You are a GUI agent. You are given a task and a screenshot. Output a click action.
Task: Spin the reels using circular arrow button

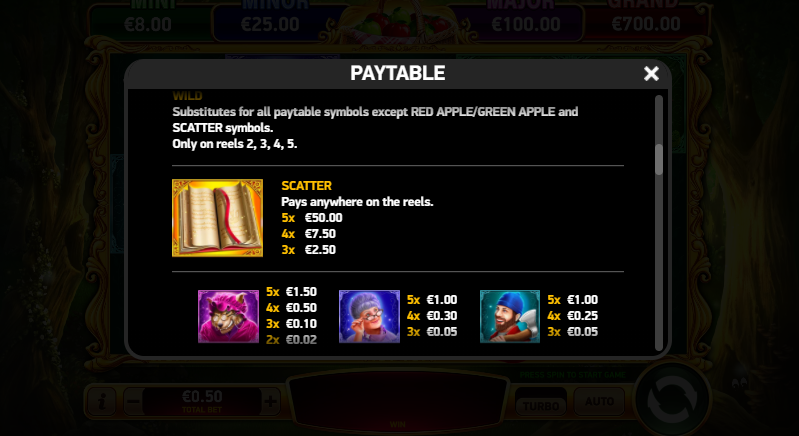pos(672,400)
